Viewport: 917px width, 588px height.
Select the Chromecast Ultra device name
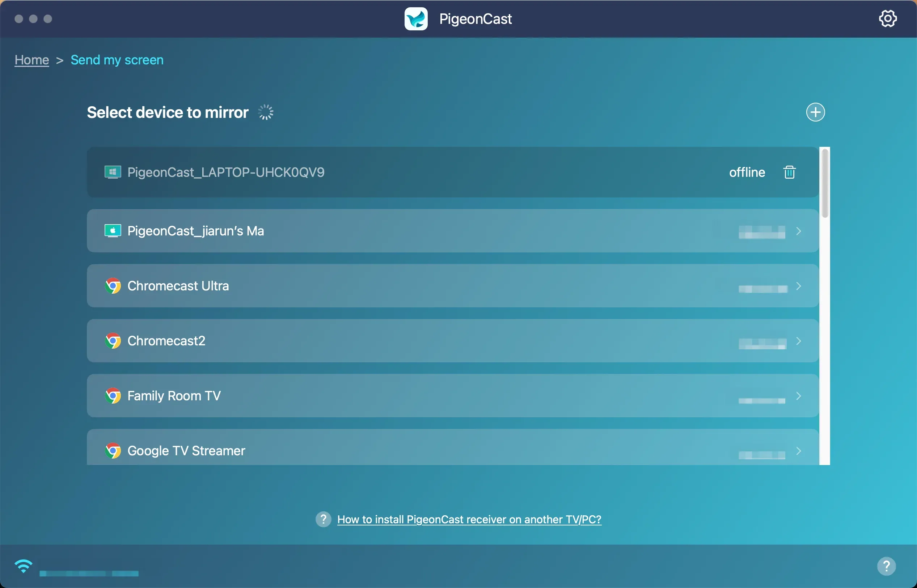pos(178,286)
